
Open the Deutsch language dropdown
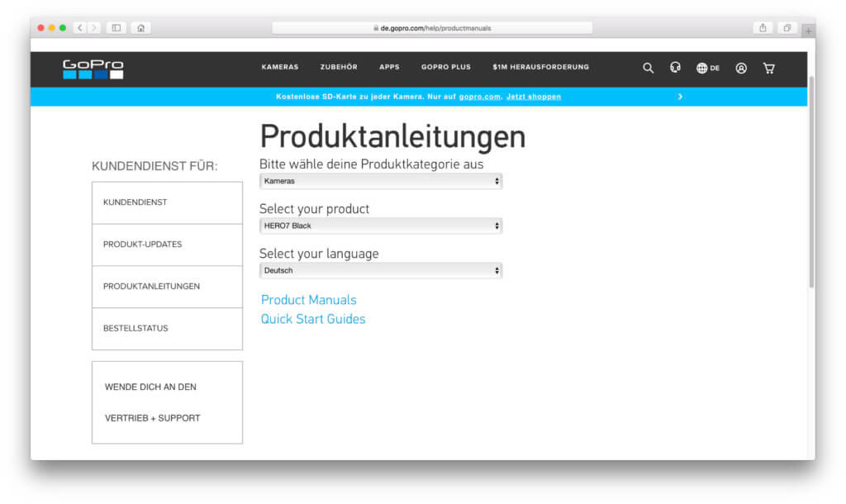(x=381, y=271)
